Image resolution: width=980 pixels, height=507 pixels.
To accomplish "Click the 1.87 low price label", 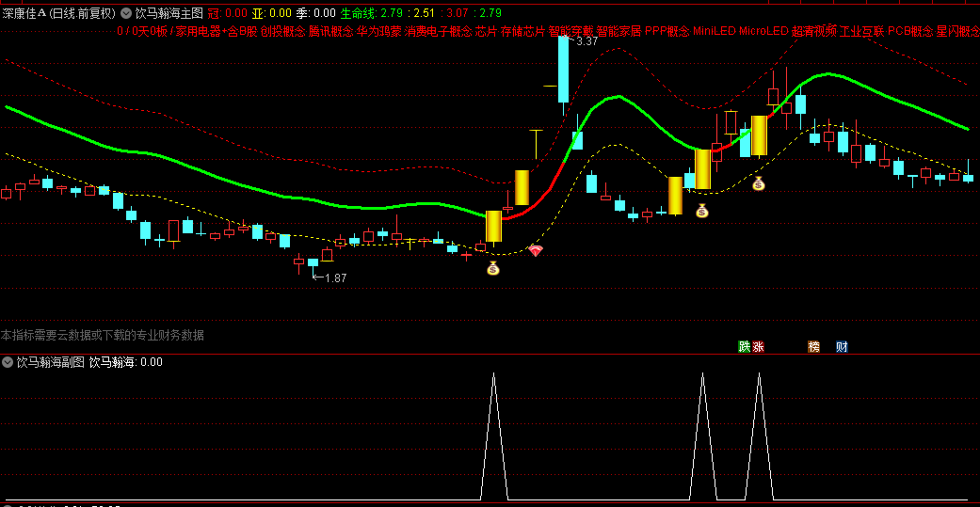I will pyautogui.click(x=335, y=277).
